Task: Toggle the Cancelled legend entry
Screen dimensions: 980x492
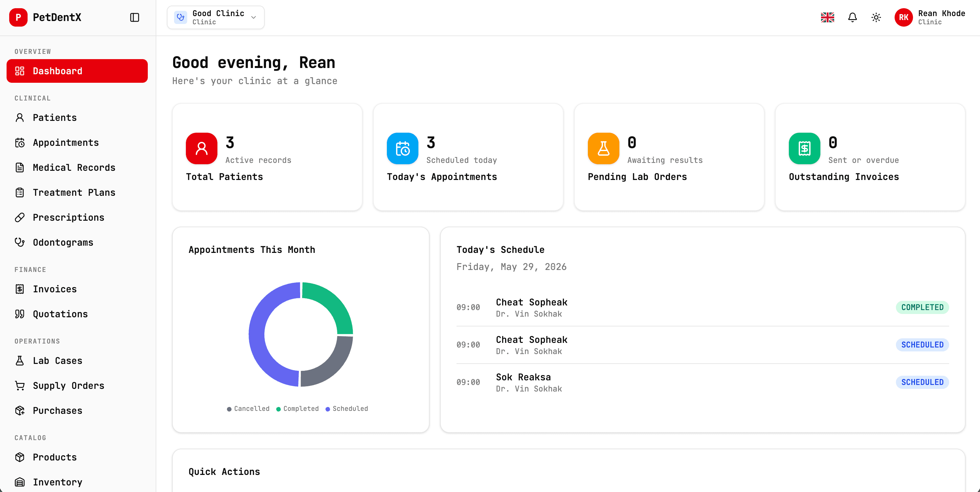Action: (x=248, y=409)
